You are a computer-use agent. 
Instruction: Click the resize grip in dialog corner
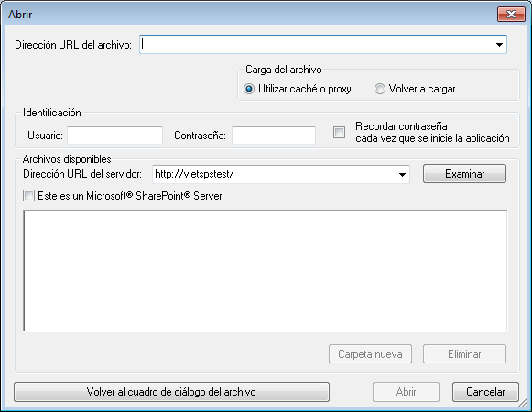525,405
